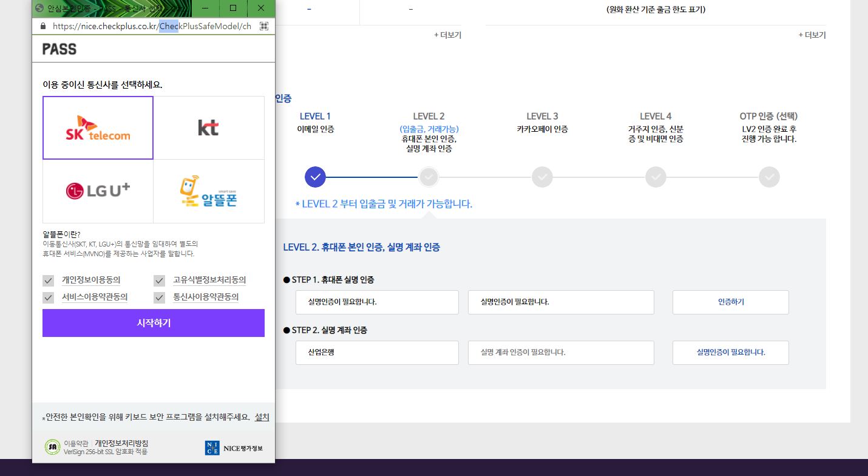Click the LEVEL 1 completed step circle
The image size is (868, 476).
[x=315, y=177]
